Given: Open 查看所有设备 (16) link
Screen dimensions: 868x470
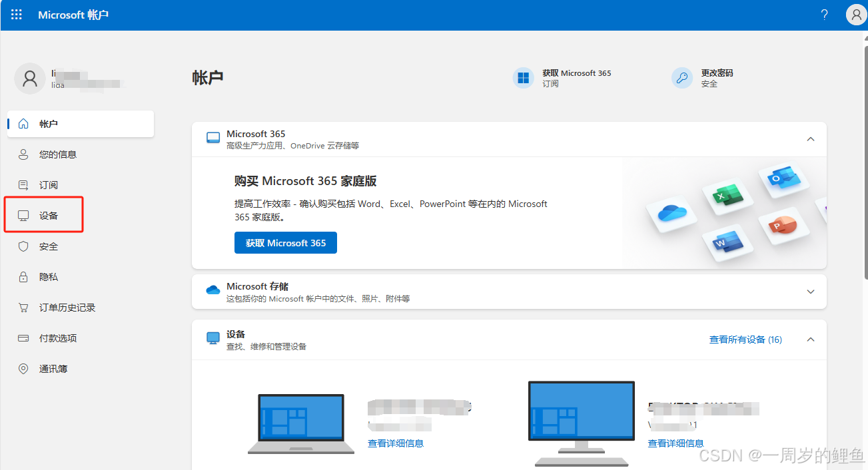Looking at the screenshot, I should [x=745, y=340].
